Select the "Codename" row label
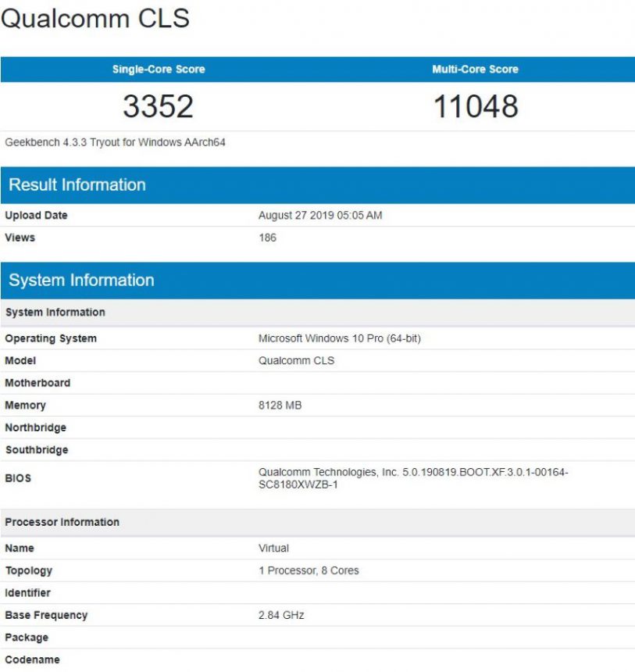The image size is (635, 672). (32, 660)
